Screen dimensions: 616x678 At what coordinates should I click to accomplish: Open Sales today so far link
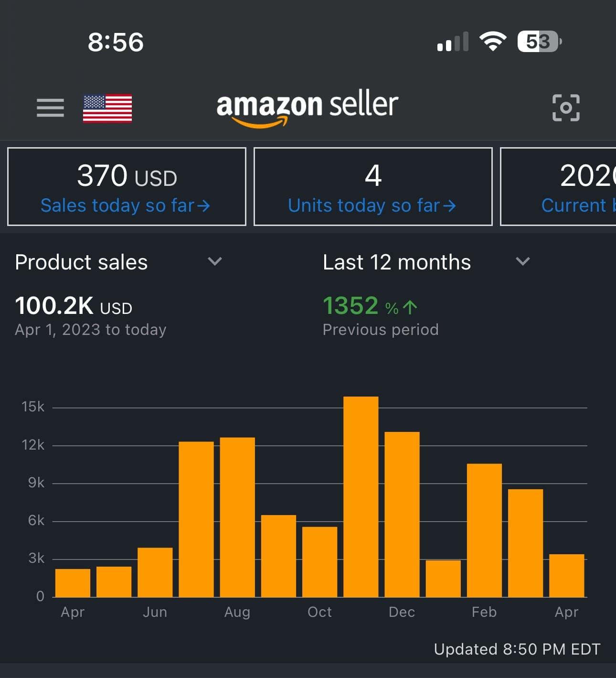[x=126, y=205]
